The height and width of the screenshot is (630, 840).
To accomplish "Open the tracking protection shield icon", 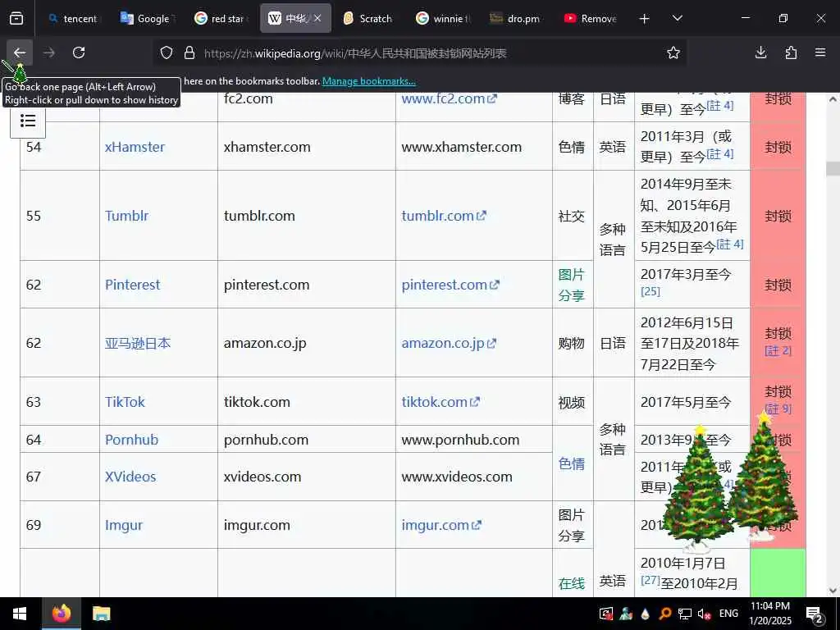I will (x=167, y=53).
